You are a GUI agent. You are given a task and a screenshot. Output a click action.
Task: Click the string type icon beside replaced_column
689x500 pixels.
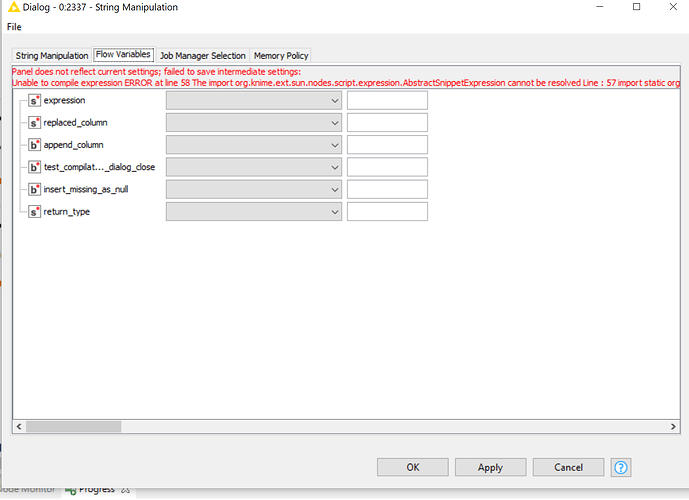(34, 123)
